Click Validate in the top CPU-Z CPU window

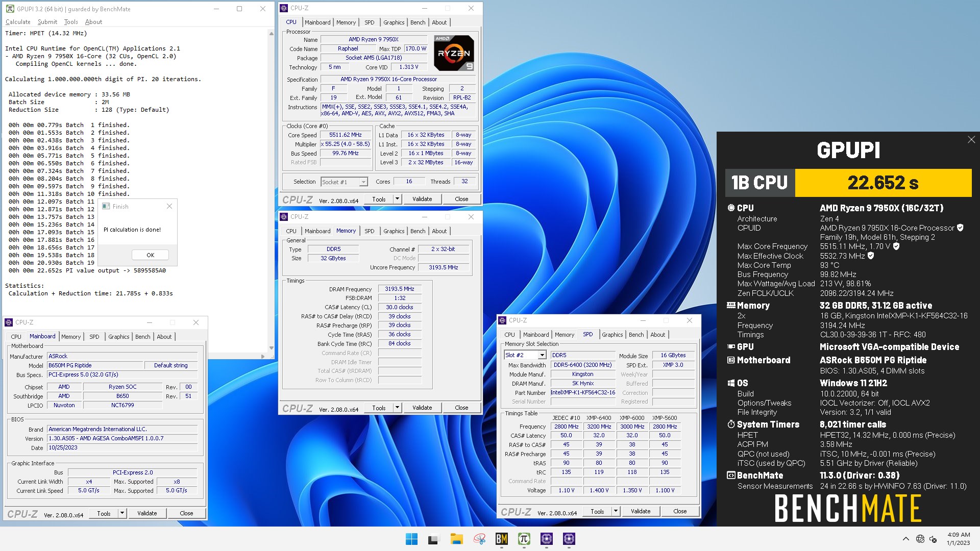pos(422,199)
